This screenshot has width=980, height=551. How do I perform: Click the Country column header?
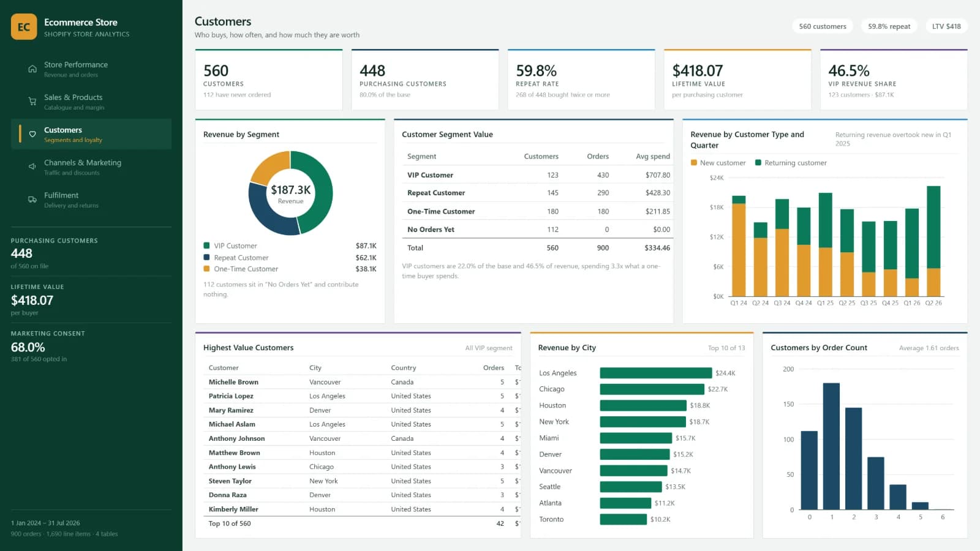coord(403,368)
